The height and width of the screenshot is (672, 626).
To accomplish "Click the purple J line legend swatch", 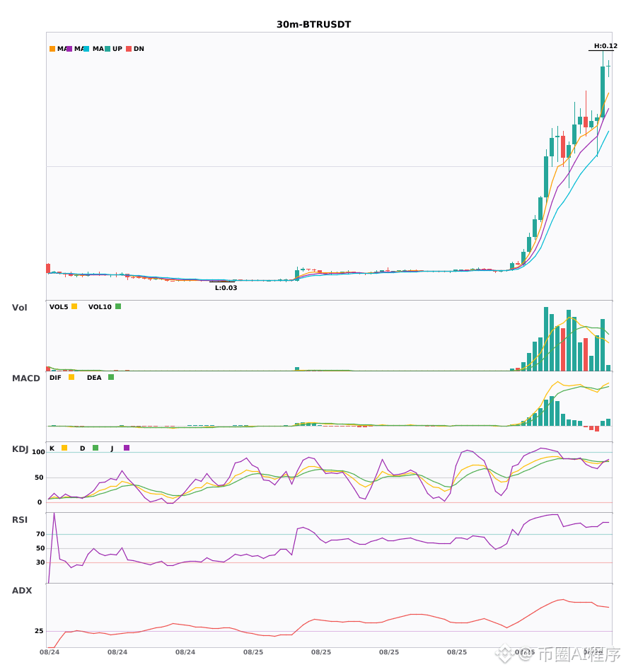I will (x=127, y=448).
